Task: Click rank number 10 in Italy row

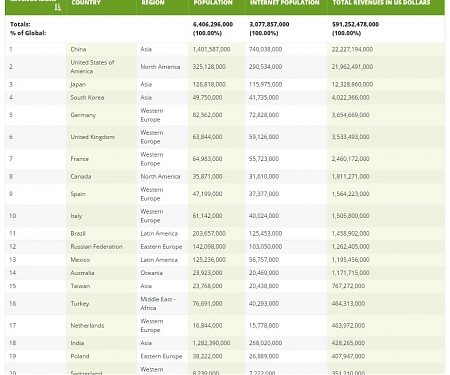Action: (x=12, y=216)
